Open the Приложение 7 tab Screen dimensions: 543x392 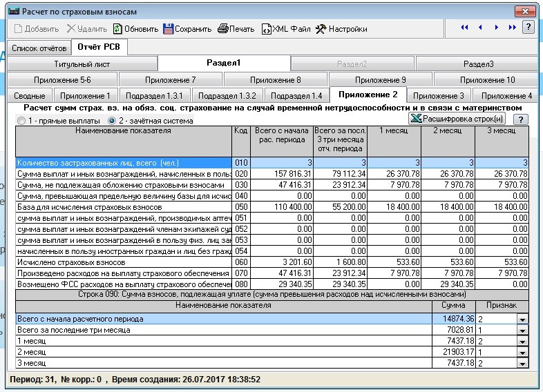(171, 80)
